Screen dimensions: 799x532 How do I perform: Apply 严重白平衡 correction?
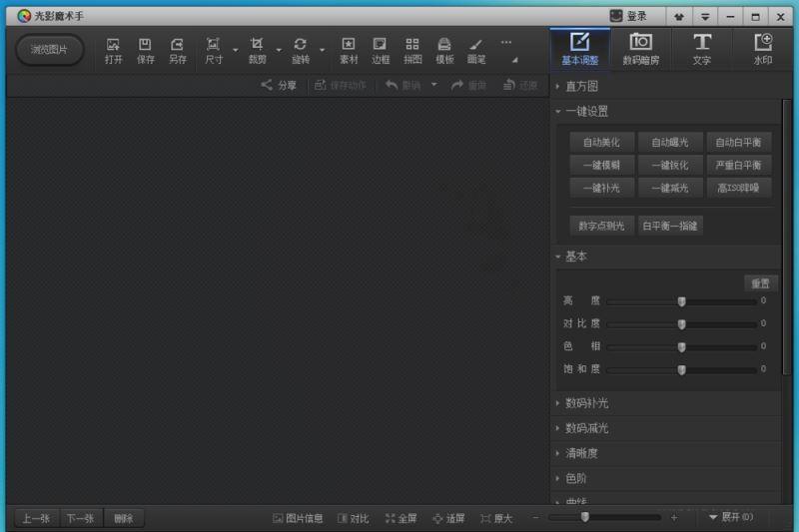point(738,165)
